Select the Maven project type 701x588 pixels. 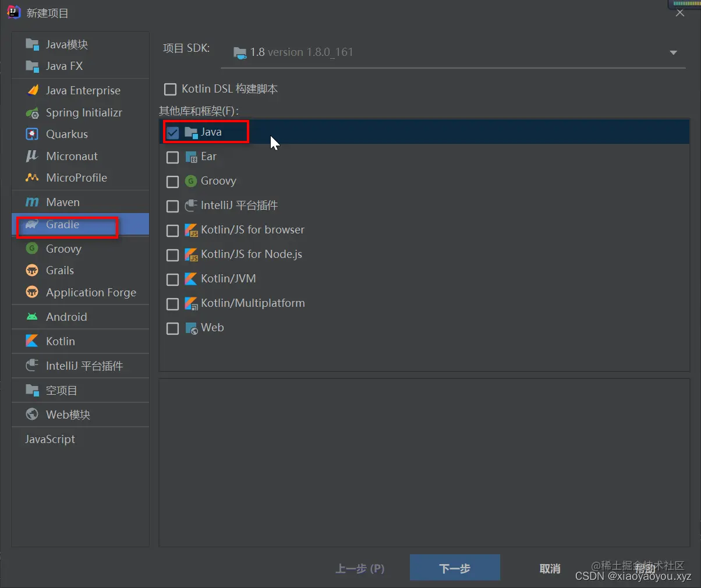pos(80,202)
